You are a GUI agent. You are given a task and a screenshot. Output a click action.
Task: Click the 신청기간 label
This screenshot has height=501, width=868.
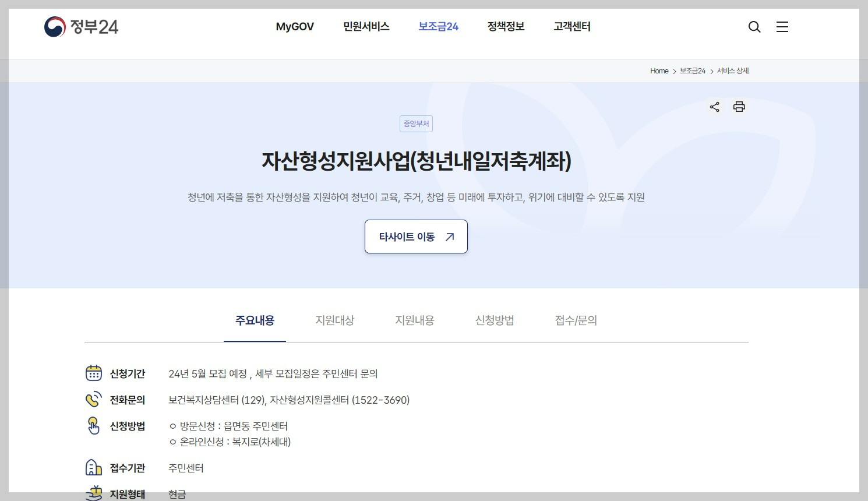click(x=128, y=374)
